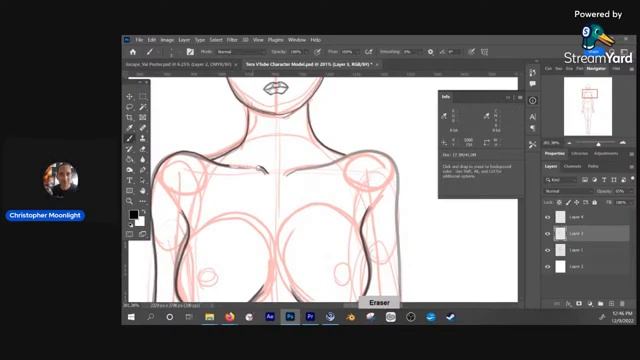
Task: Open After Effects from the taskbar
Action: [270, 317]
